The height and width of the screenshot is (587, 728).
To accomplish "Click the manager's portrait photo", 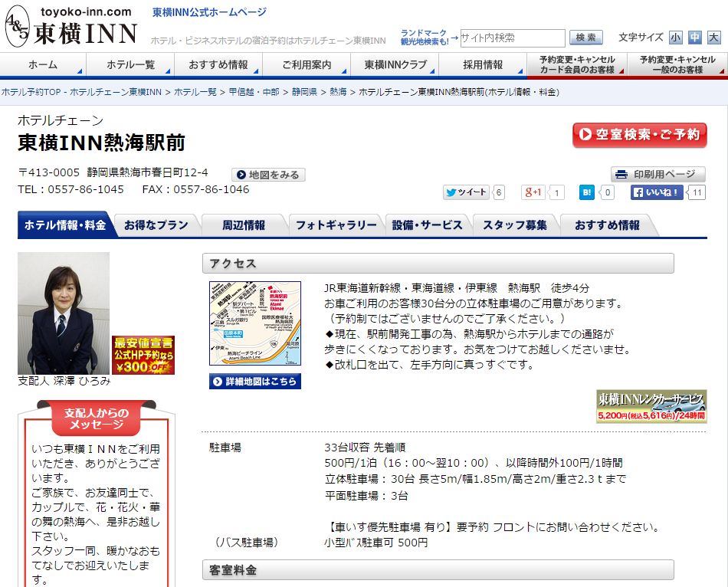I will point(64,313).
